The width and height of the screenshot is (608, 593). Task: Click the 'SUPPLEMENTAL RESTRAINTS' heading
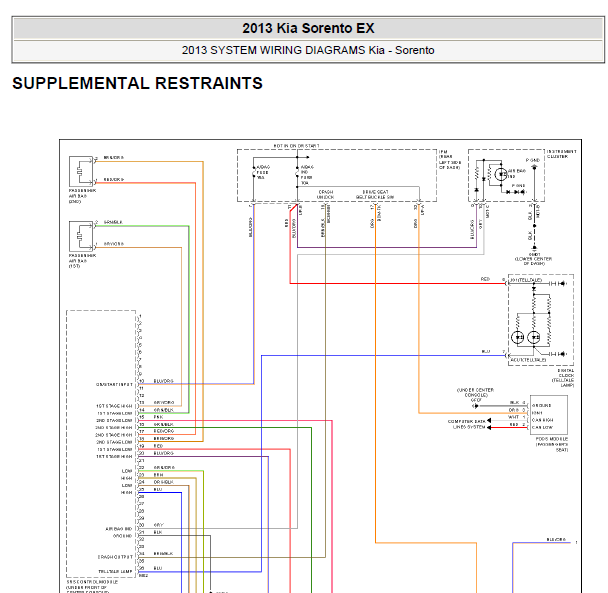[x=138, y=83]
